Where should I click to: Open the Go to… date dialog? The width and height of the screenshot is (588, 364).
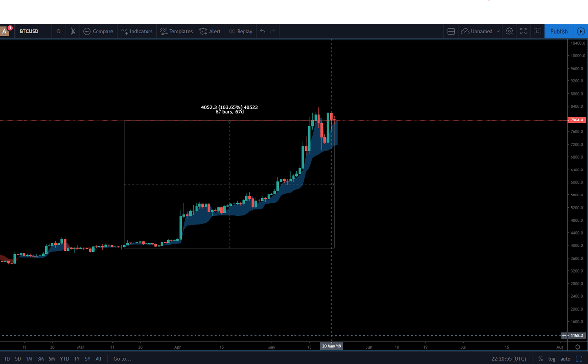click(x=122, y=359)
